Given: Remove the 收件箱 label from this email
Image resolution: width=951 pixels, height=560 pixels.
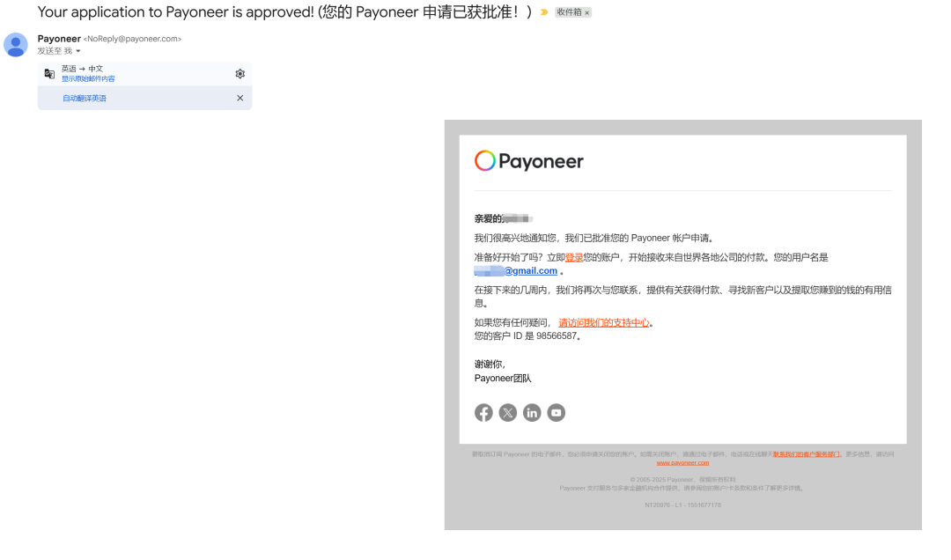Looking at the screenshot, I should click(586, 12).
